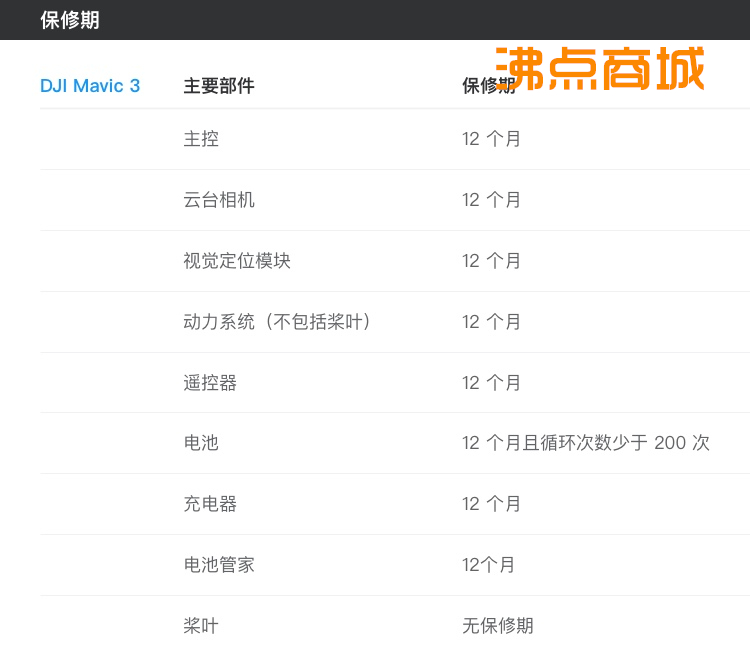Select the 保修期 column header in the table
Viewport: 750px width, 671px height.
click(488, 86)
